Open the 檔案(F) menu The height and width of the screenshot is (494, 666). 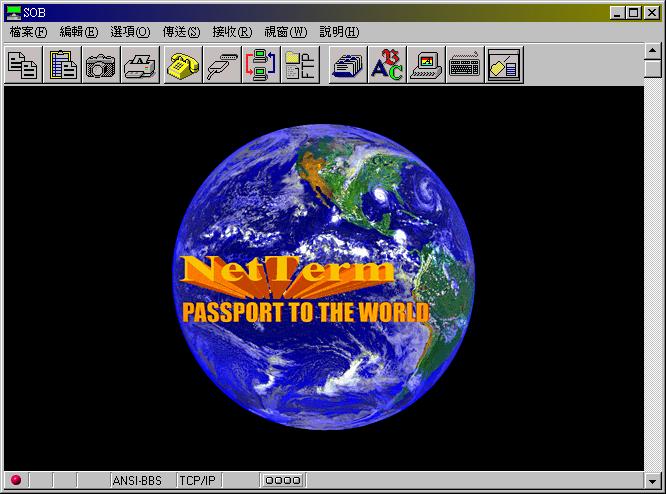pos(28,32)
